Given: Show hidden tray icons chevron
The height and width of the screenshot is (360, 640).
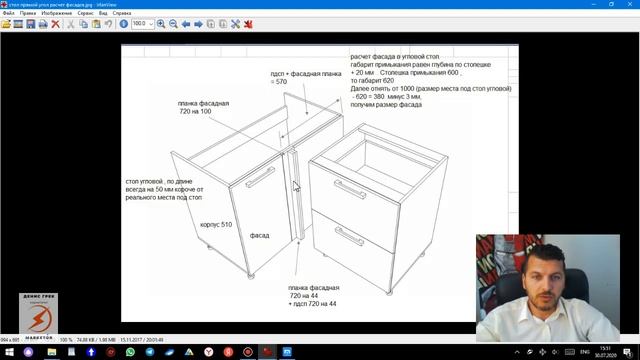Looking at the screenshot, I should [517, 352].
